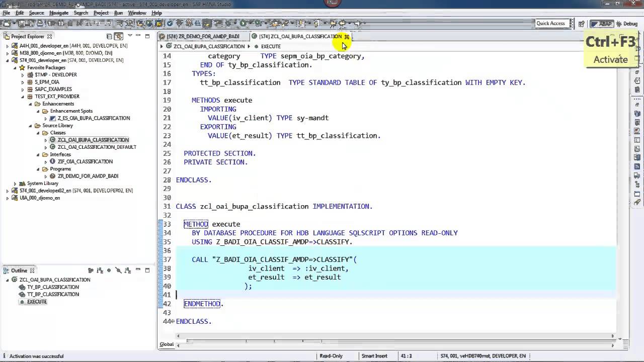Open the Navigate menu
This screenshot has width=644, height=362.
tap(59, 13)
